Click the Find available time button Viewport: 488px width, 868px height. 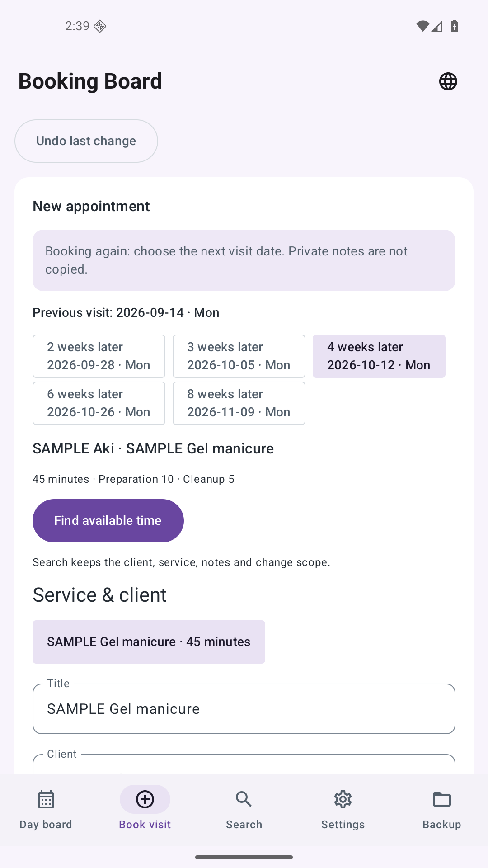click(108, 521)
